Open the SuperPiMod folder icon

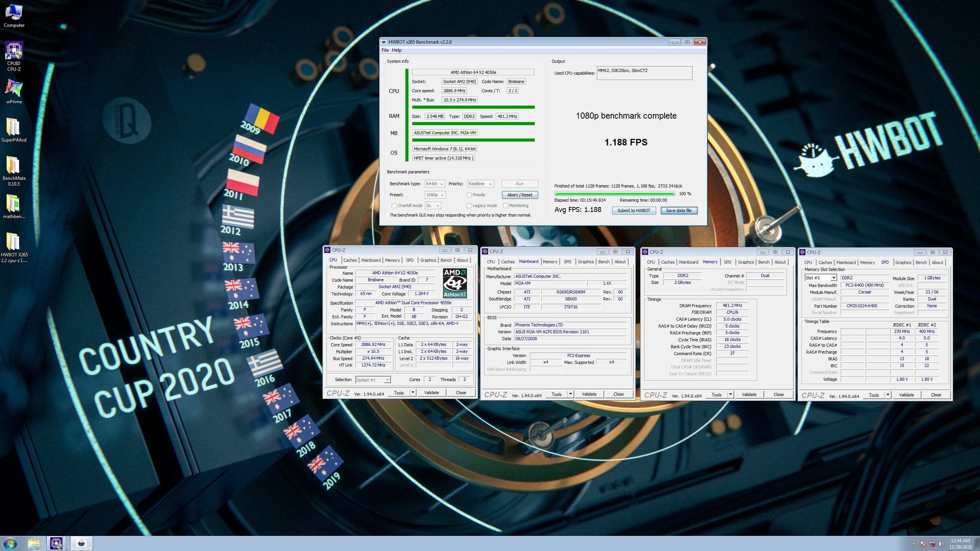[x=14, y=130]
